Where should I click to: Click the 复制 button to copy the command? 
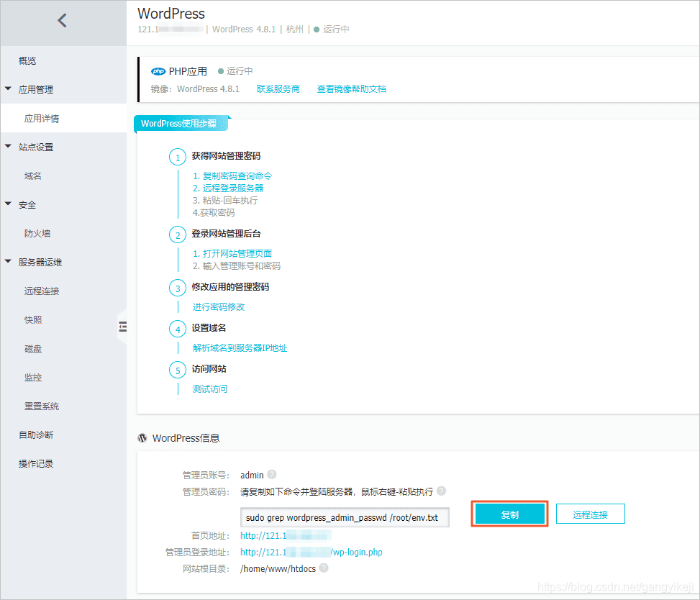coord(509,514)
